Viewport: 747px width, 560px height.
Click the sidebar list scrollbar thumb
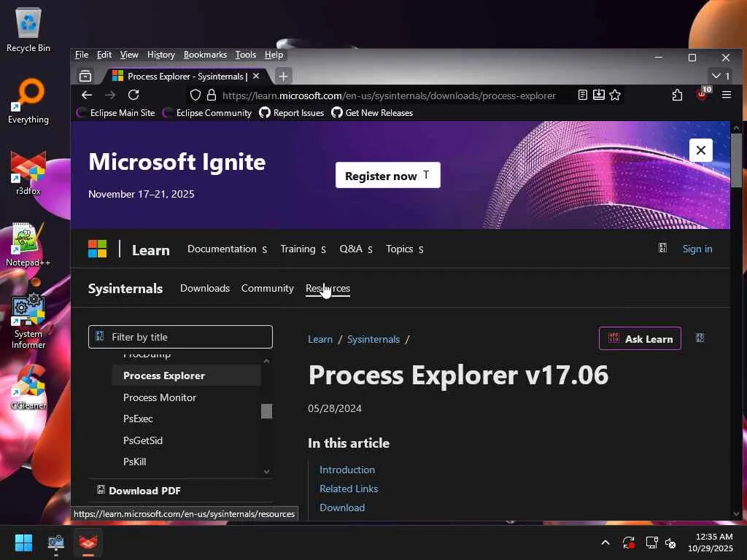pyautogui.click(x=267, y=411)
